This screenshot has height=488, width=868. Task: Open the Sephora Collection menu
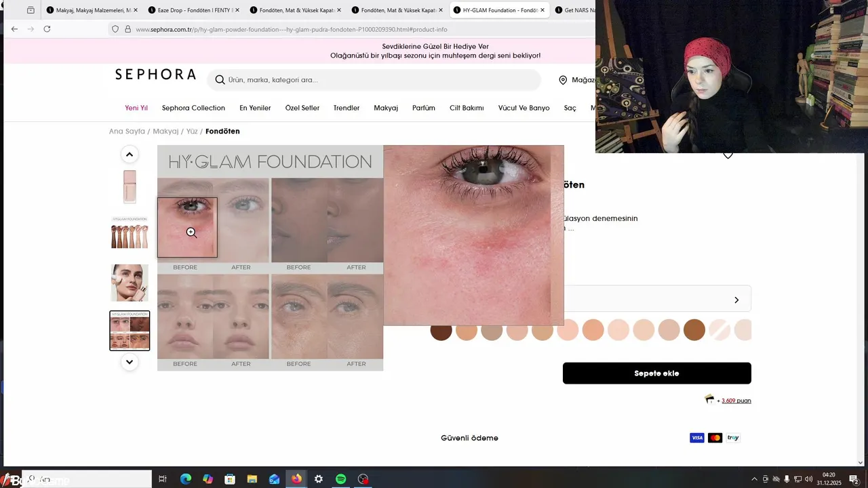tap(193, 108)
